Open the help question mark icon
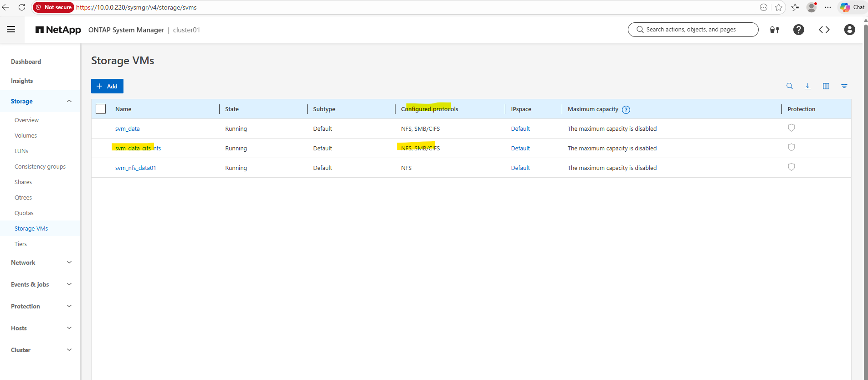 click(x=798, y=30)
